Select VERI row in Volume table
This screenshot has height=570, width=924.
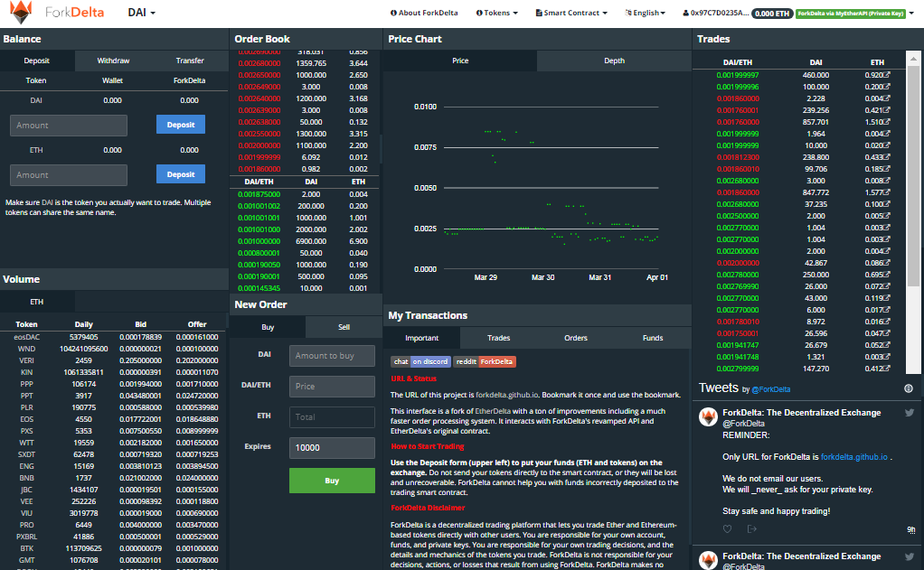point(113,360)
